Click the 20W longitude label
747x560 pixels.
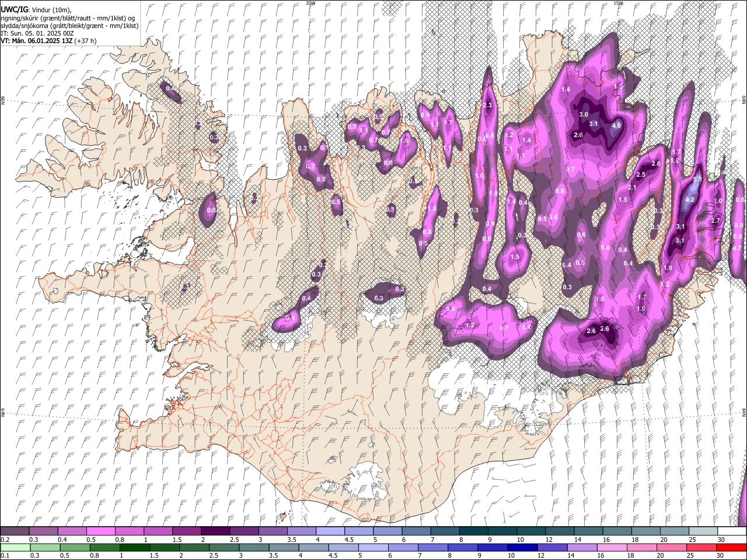pos(310,3)
